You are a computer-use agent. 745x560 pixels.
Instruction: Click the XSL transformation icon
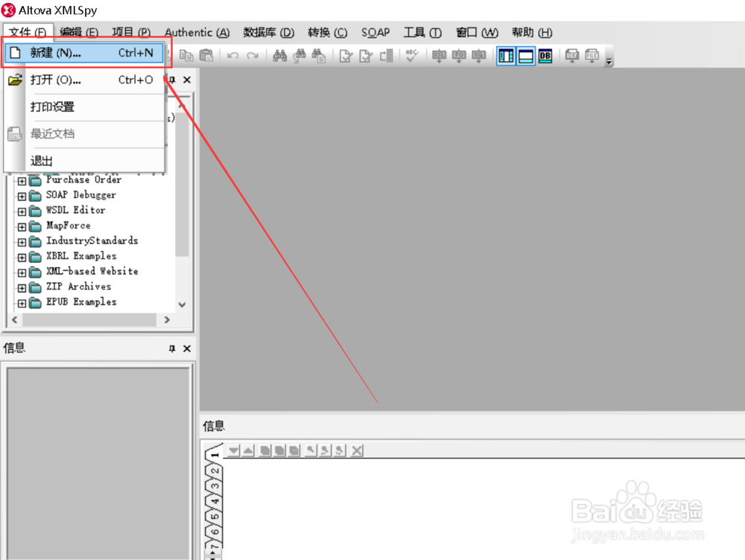pos(439,56)
